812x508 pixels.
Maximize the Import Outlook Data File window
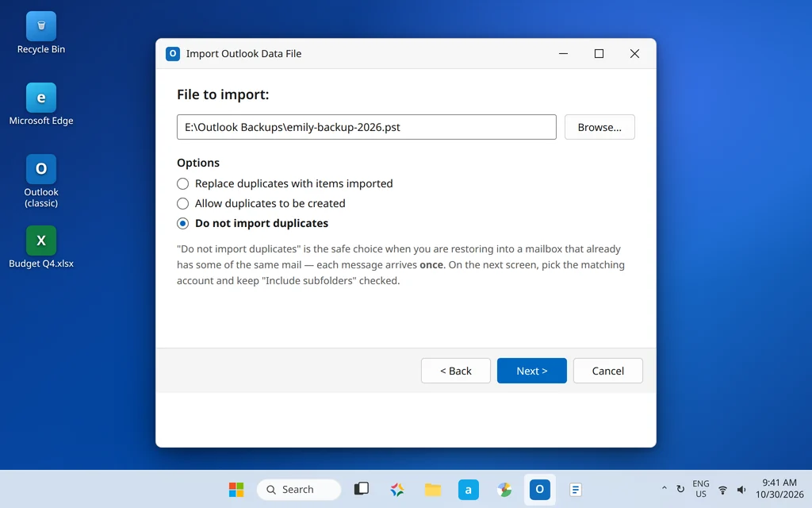click(599, 53)
